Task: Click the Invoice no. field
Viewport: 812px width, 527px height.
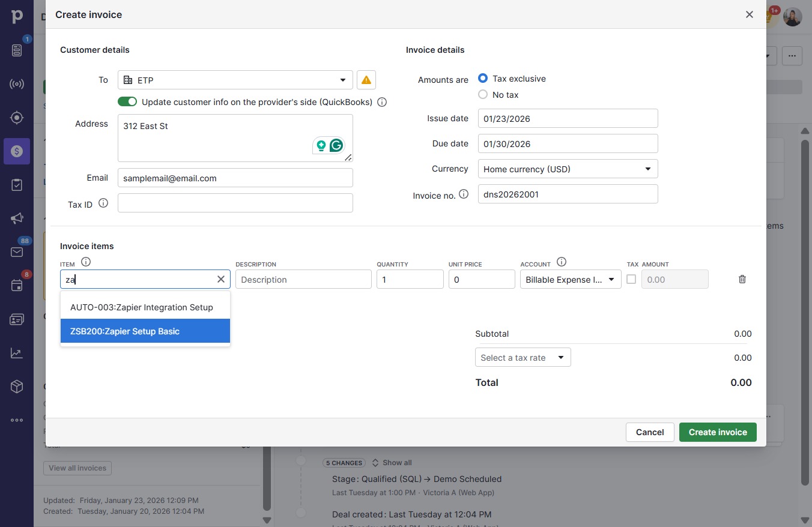Action: pos(568,194)
